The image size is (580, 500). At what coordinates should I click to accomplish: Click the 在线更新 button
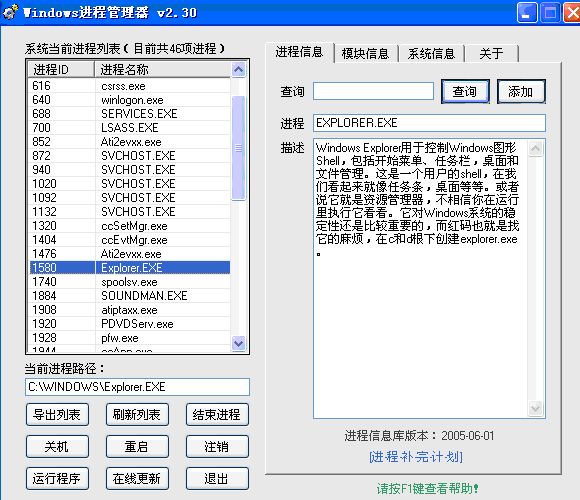pyautogui.click(x=137, y=479)
